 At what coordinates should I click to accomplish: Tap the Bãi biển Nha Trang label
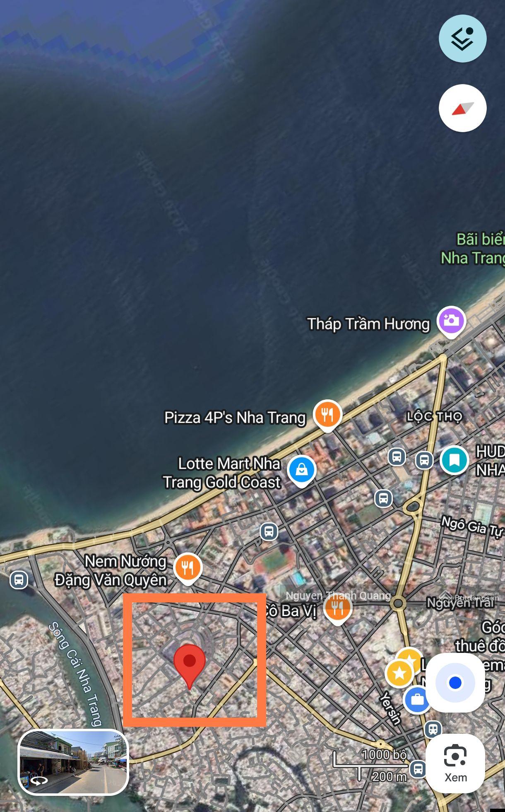[x=473, y=249]
